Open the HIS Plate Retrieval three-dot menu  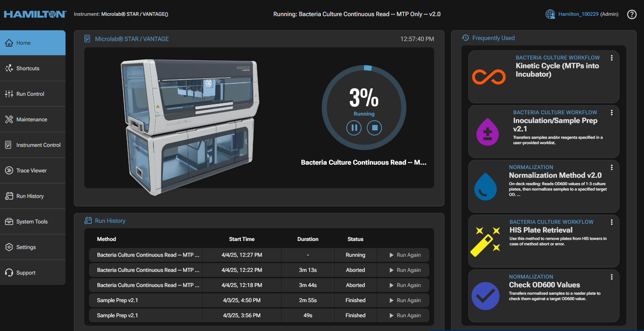click(x=611, y=222)
